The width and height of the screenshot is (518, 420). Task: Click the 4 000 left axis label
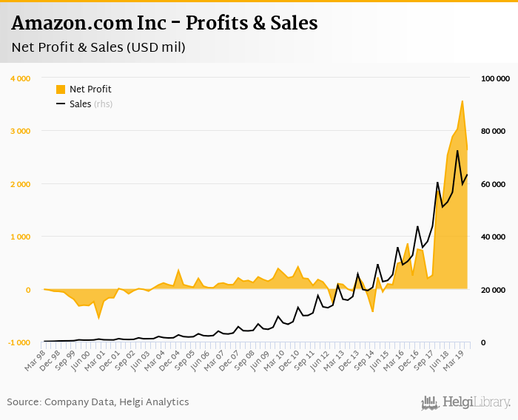pyautogui.click(x=20, y=78)
